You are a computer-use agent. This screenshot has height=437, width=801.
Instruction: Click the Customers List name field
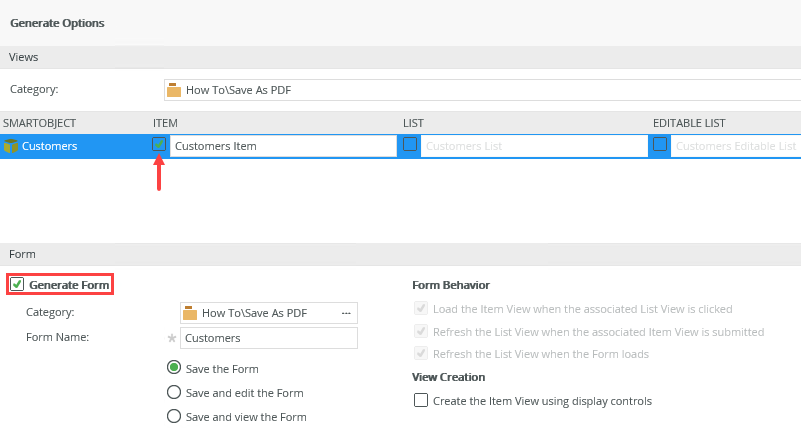click(x=533, y=146)
